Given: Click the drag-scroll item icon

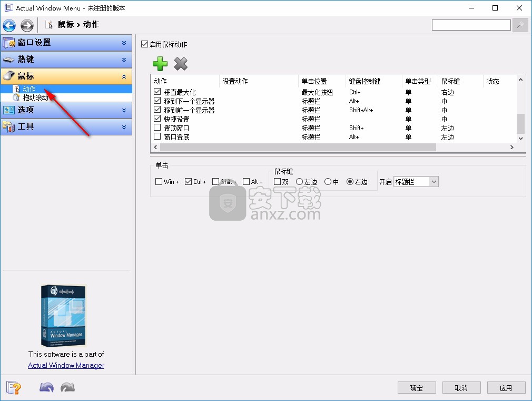Looking at the screenshot, I should pos(16,98).
